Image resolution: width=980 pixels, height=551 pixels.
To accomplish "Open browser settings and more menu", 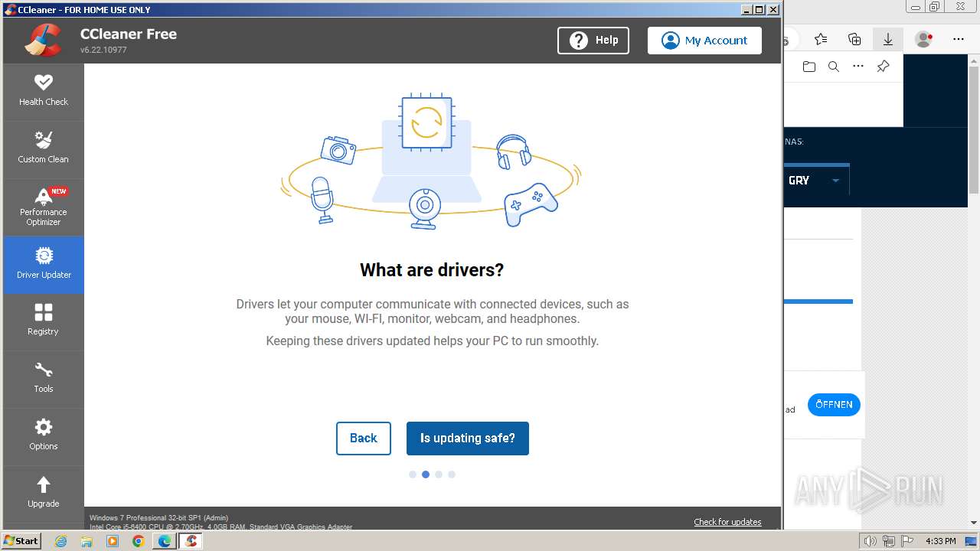I will 959,39.
